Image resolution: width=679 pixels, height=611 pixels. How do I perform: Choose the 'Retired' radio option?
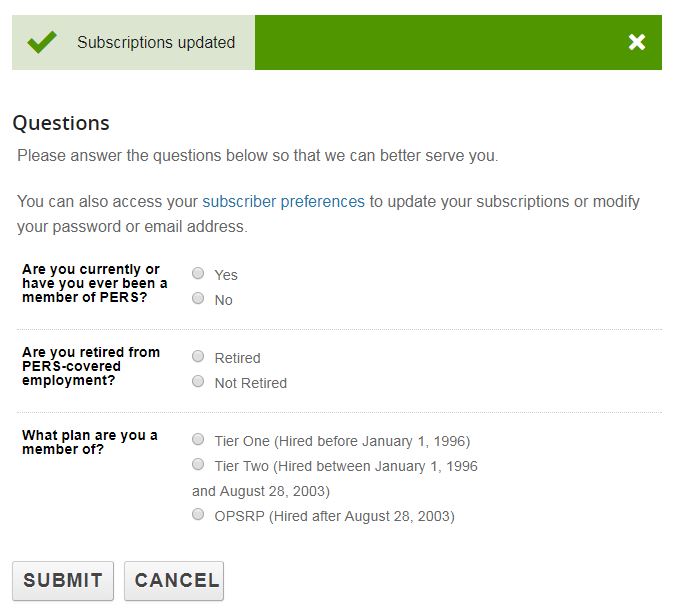pos(198,356)
